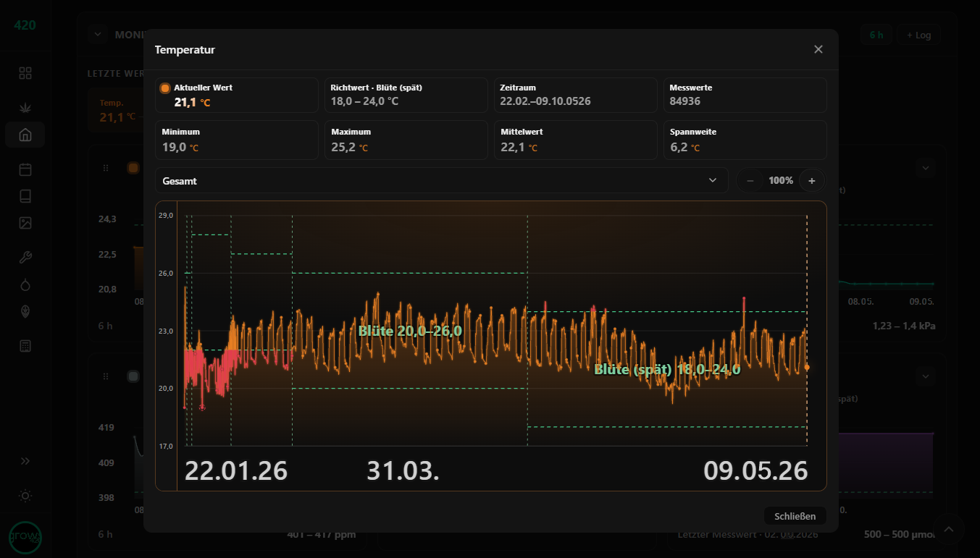The width and height of the screenshot is (980, 558).
Task: Decrease chart zoom with minus button
Action: coord(750,180)
